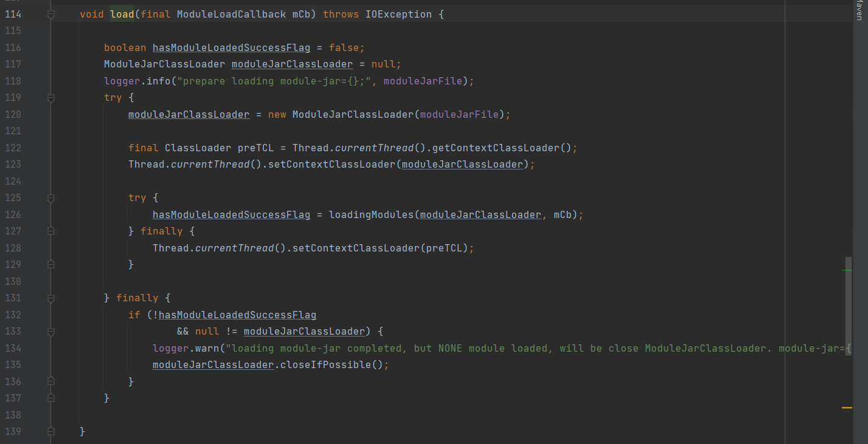Viewport: 868px width, 444px height.
Task: Click the method closing fold marker at line 139
Action: click(x=51, y=431)
